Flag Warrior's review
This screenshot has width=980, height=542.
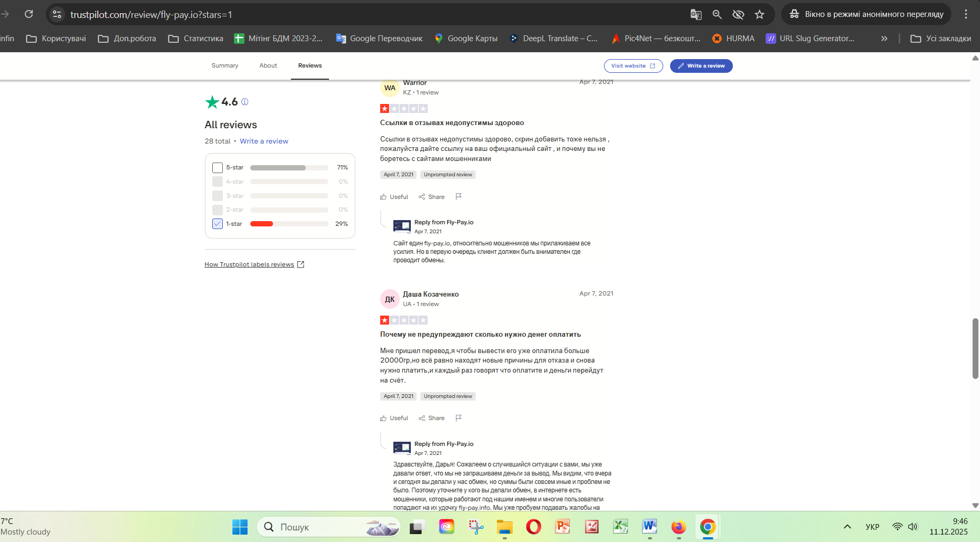459,196
